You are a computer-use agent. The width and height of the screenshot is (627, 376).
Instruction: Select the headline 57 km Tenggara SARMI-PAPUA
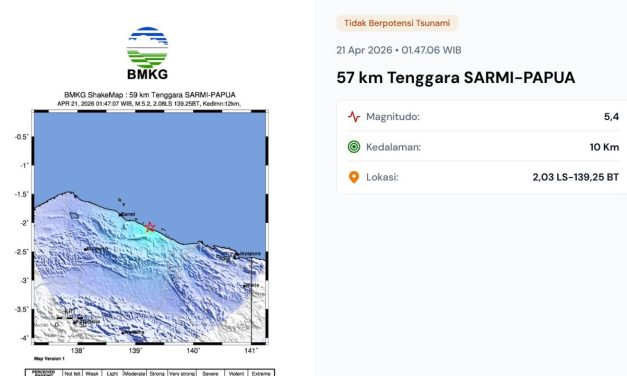tap(455, 78)
